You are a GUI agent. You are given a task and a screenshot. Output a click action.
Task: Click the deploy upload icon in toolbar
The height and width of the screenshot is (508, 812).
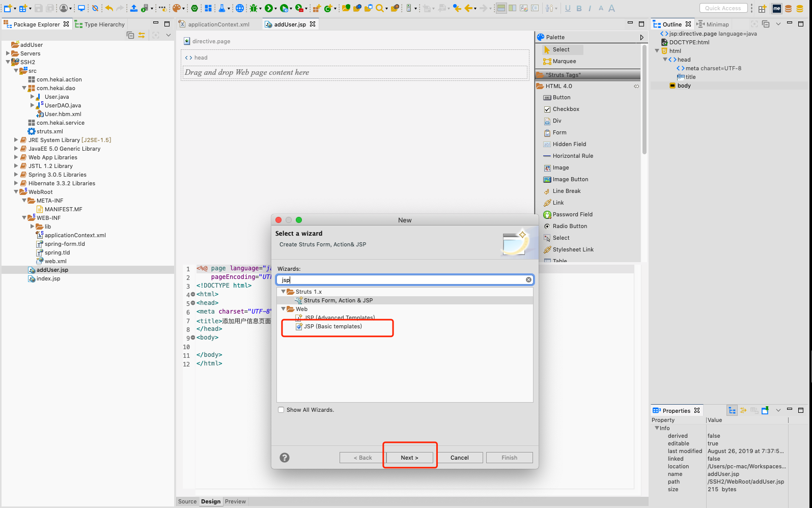[x=133, y=8]
